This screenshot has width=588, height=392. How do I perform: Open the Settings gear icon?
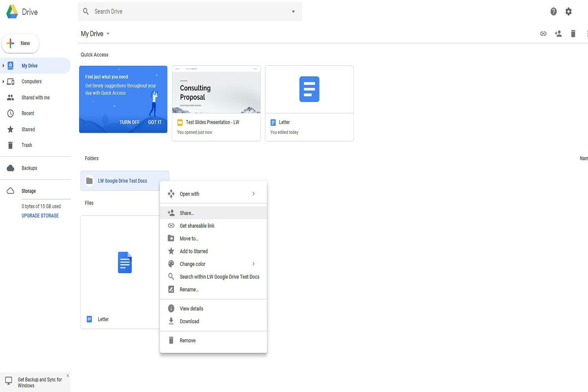click(568, 12)
